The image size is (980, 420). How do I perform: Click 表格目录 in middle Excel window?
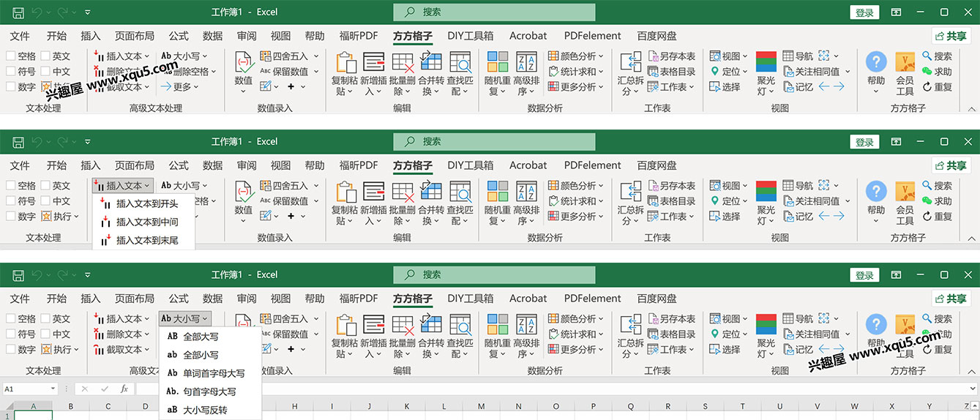click(671, 201)
